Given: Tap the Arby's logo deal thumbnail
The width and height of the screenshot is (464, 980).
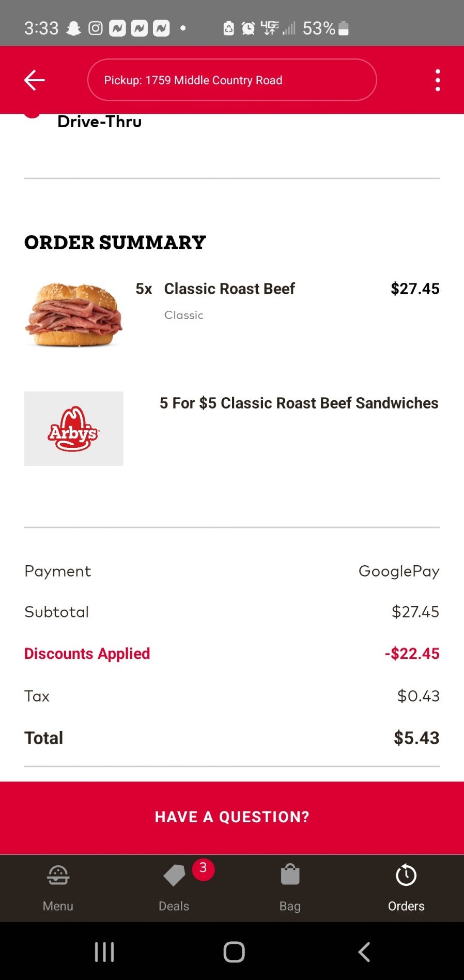Looking at the screenshot, I should 74,429.
